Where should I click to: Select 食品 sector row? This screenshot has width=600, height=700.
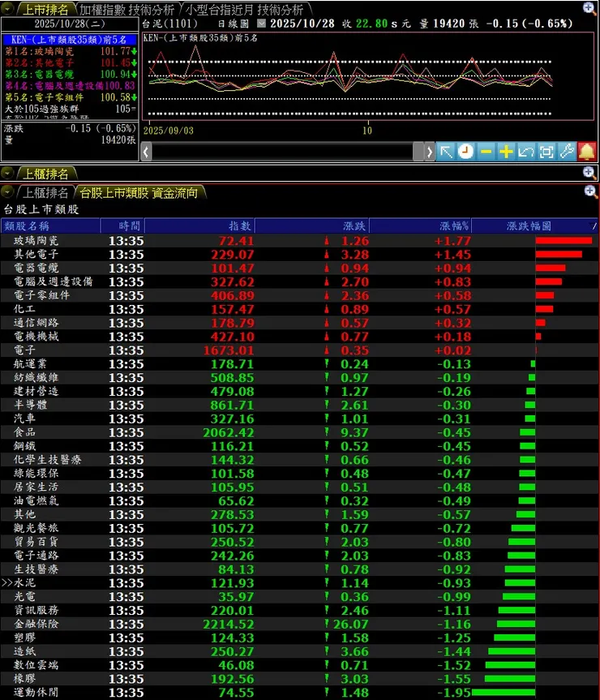point(299,432)
